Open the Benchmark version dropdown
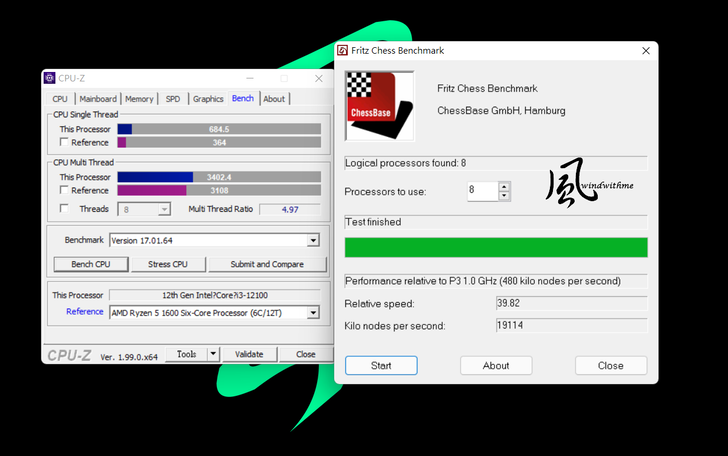Screen dimensions: 728x456 tap(313, 241)
